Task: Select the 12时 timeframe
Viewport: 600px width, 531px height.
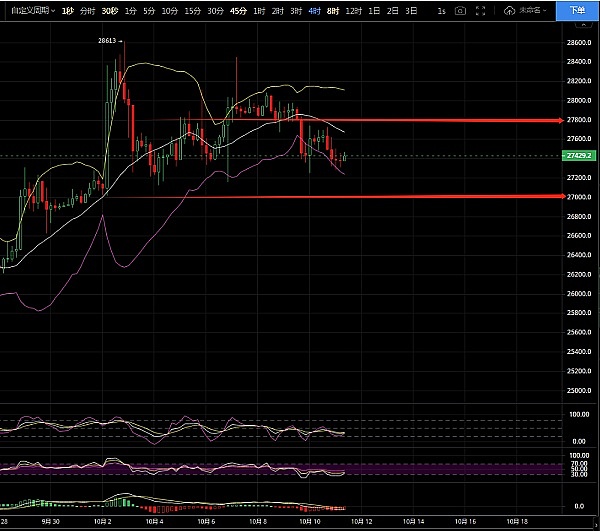Action: pos(353,10)
